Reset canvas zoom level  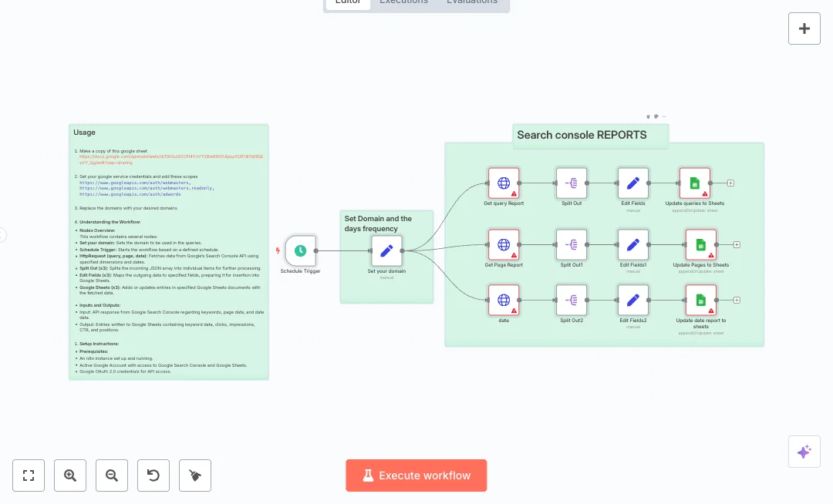(x=153, y=475)
